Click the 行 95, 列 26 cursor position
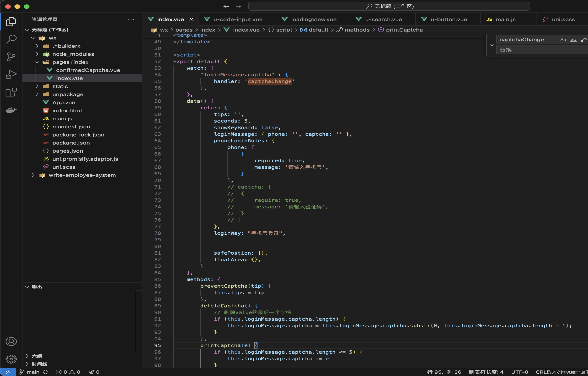This screenshot has height=376, width=588. tap(444, 372)
